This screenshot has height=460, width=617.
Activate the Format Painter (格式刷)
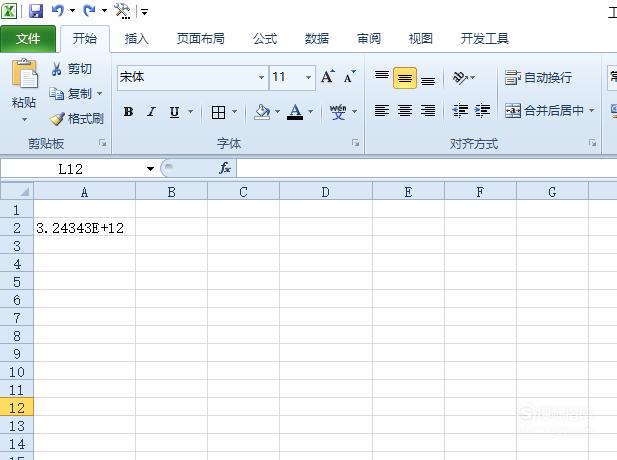(x=76, y=118)
